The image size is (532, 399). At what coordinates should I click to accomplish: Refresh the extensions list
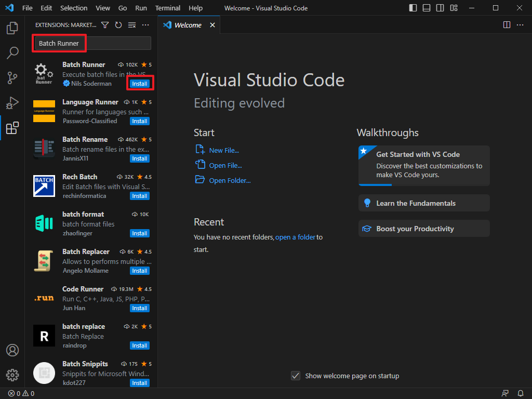[118, 25]
